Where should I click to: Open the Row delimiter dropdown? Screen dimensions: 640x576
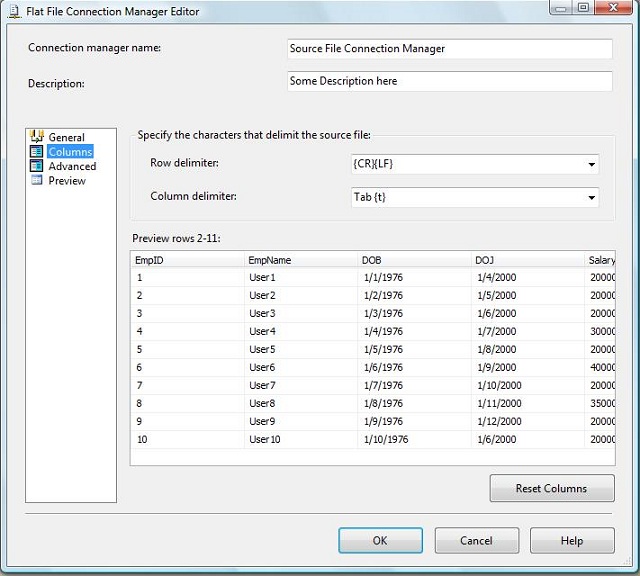click(592, 165)
